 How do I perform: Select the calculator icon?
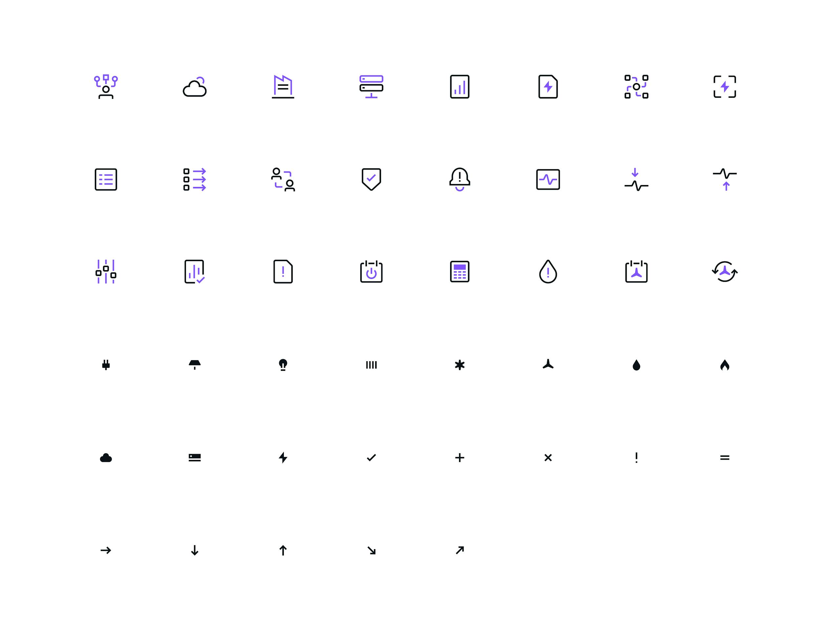click(x=460, y=272)
